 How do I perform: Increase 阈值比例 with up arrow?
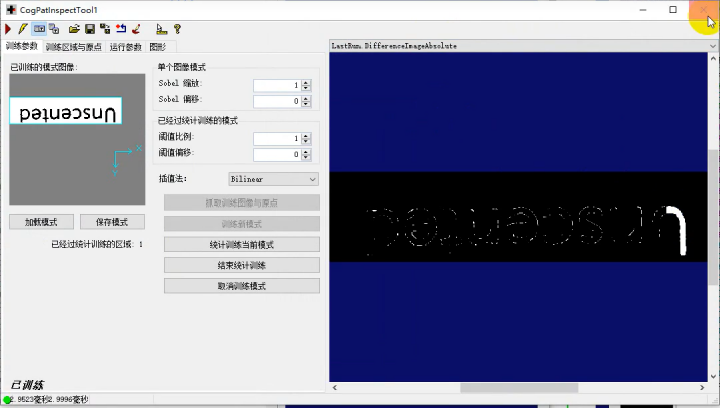coord(306,136)
